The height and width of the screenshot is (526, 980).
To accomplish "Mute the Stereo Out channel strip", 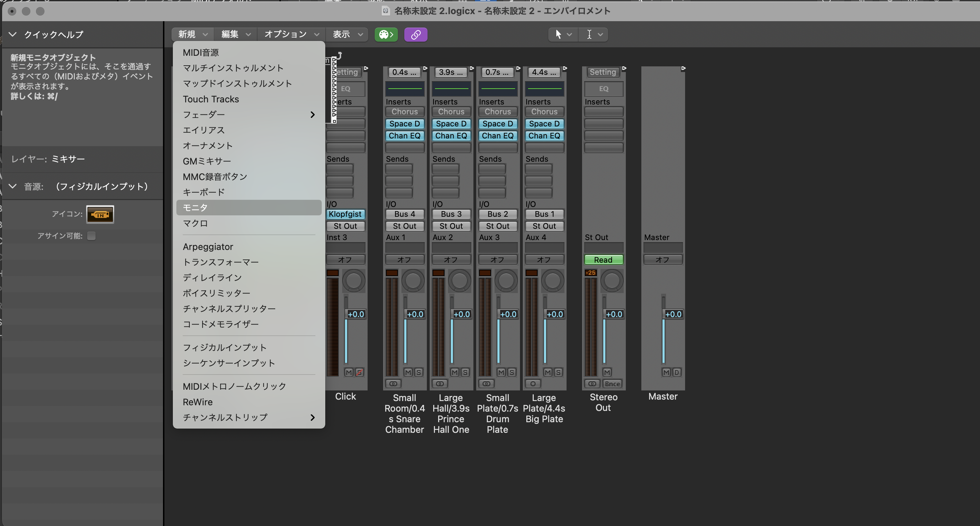I will 607,372.
